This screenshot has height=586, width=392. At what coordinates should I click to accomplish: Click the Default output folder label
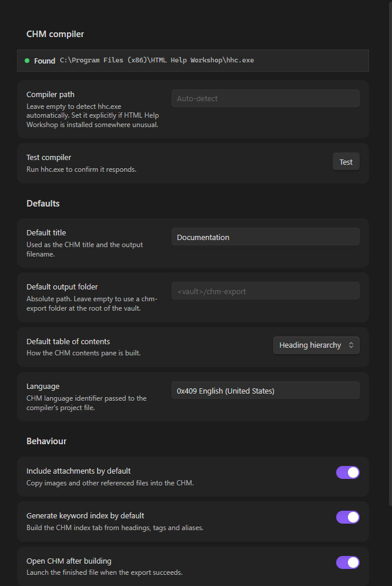62,287
